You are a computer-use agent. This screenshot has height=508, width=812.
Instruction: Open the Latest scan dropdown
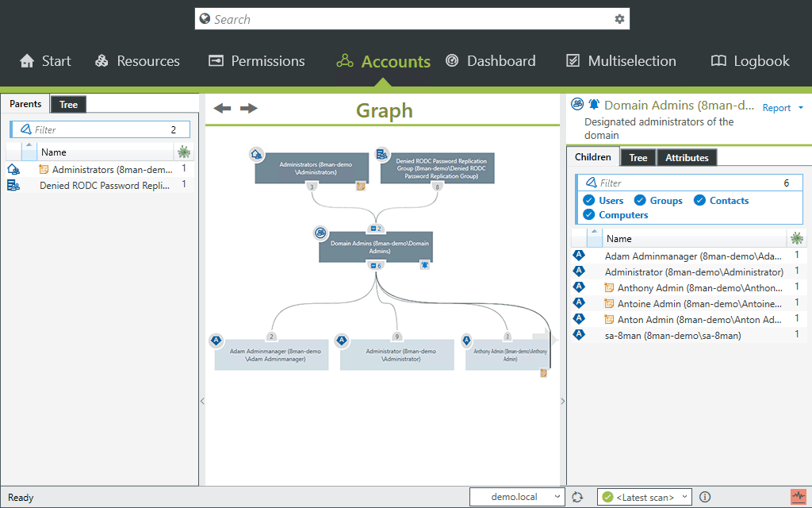pos(644,497)
